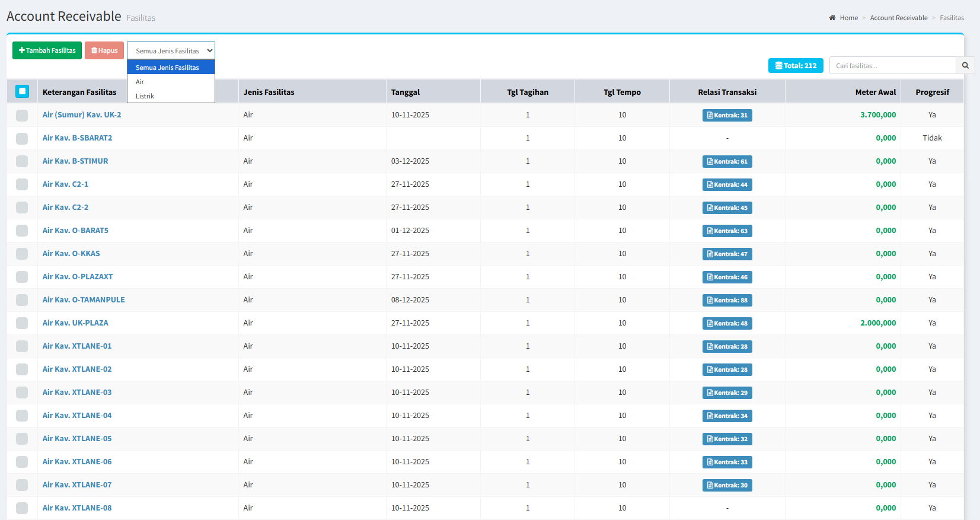980x520 pixels.
Task: Click the Home icon in breadcrumb
Action: click(832, 18)
